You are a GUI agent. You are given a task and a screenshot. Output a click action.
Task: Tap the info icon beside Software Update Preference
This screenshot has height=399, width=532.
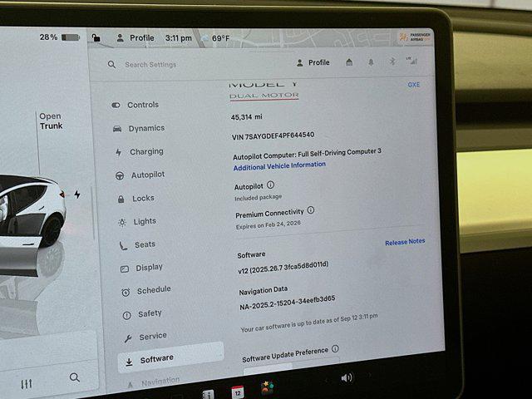[335, 348]
